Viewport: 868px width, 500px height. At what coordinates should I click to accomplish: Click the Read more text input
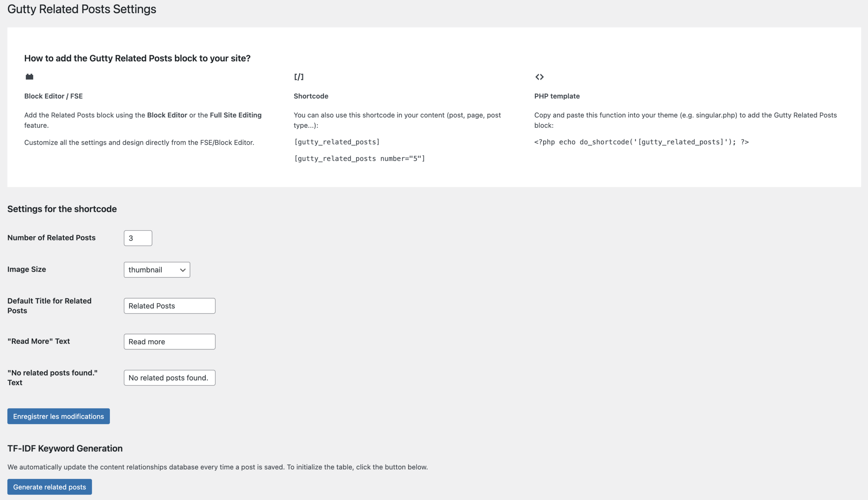pyautogui.click(x=169, y=342)
